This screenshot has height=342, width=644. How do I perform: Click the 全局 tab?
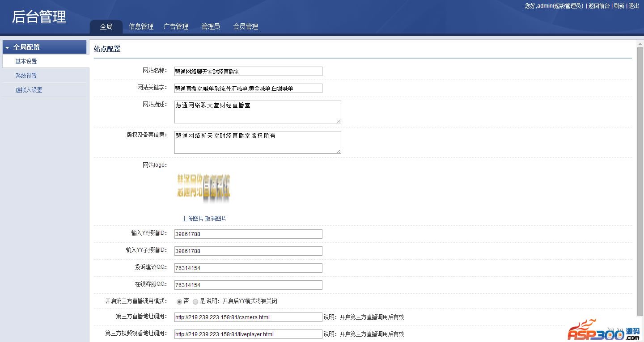click(106, 27)
